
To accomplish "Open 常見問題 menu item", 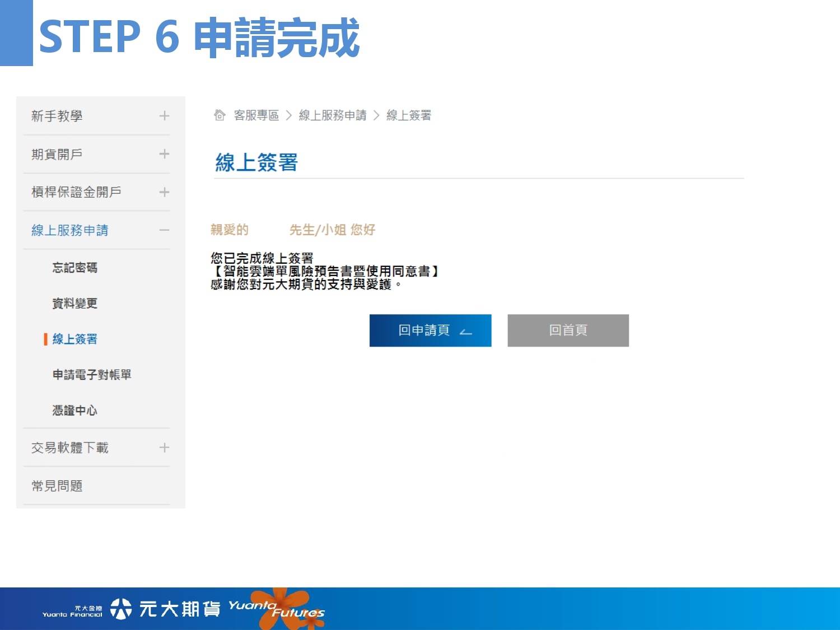I will (x=57, y=486).
